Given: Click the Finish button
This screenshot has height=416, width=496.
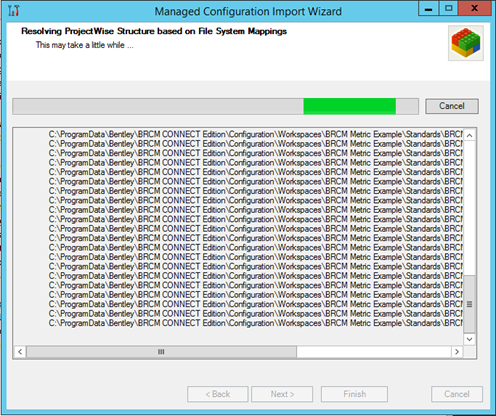Looking at the screenshot, I should [x=354, y=394].
